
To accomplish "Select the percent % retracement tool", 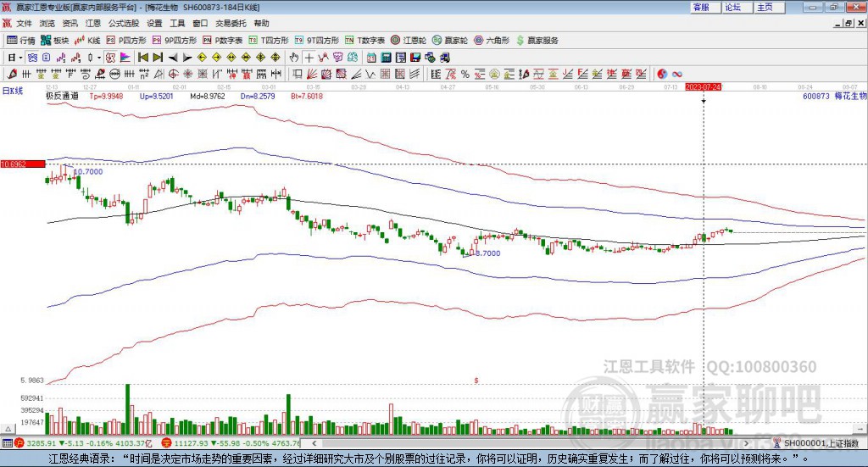I will click(465, 74).
